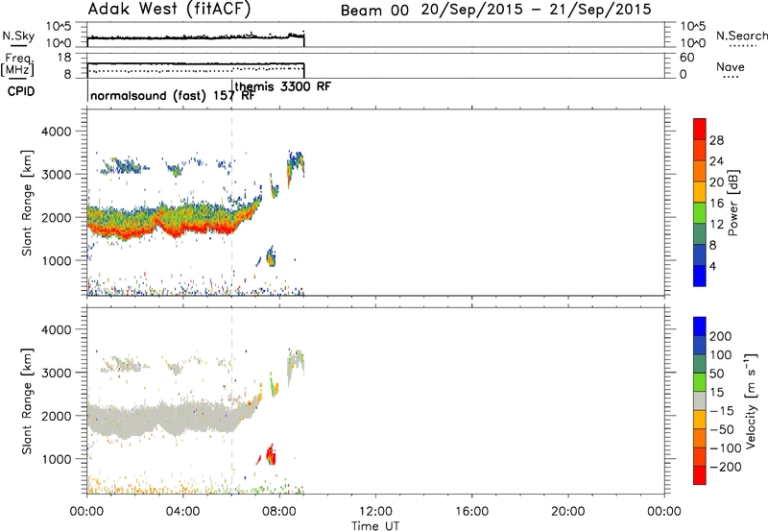Select the '24' label on Power colorbar

click(716, 161)
